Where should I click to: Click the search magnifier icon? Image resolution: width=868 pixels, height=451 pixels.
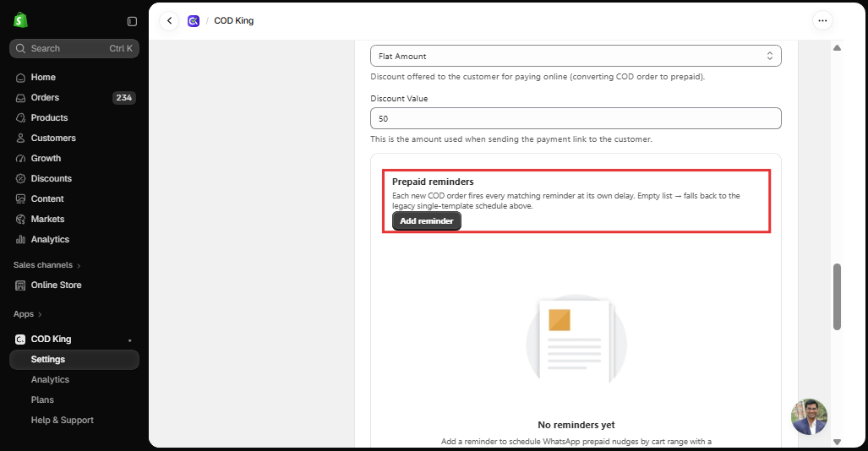(20, 49)
